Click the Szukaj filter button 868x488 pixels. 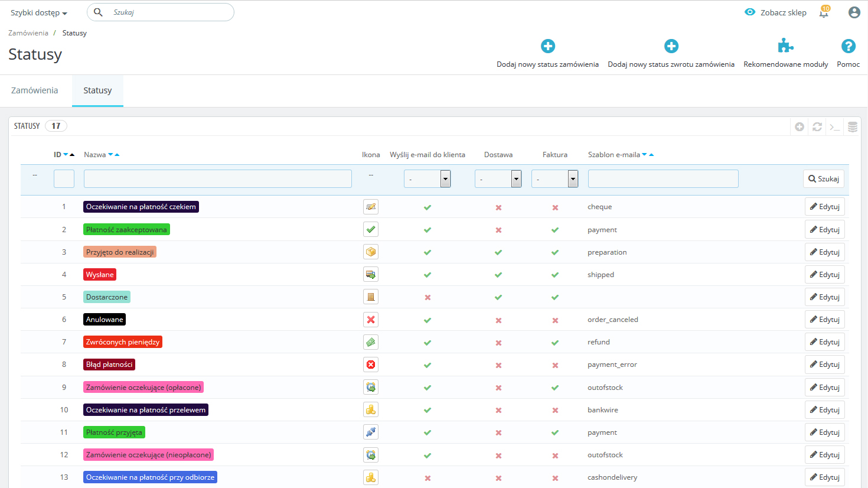point(823,179)
